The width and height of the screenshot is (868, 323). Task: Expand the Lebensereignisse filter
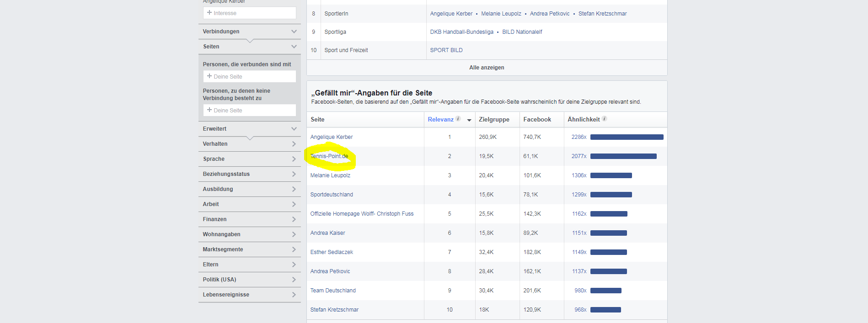pyautogui.click(x=250, y=295)
